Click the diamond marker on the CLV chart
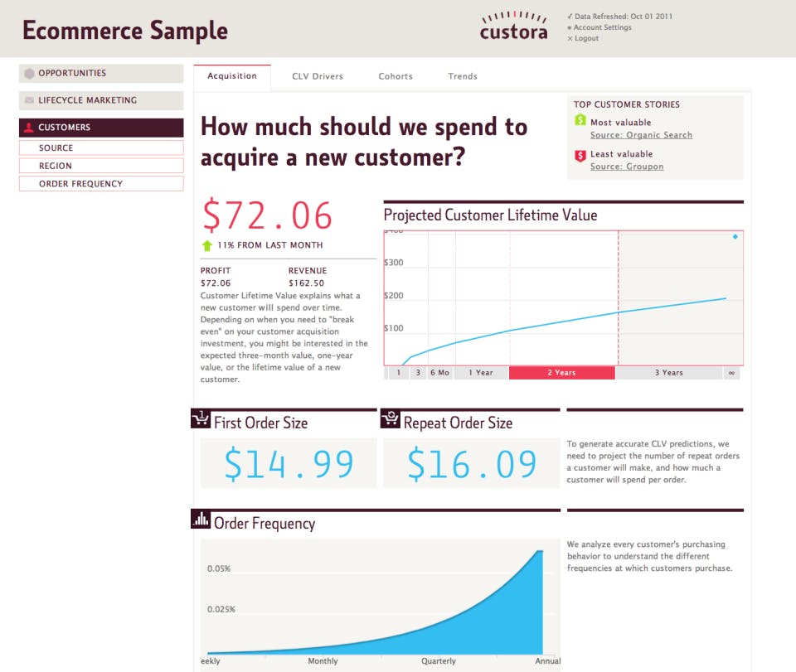The width and height of the screenshot is (796, 672). (735, 236)
